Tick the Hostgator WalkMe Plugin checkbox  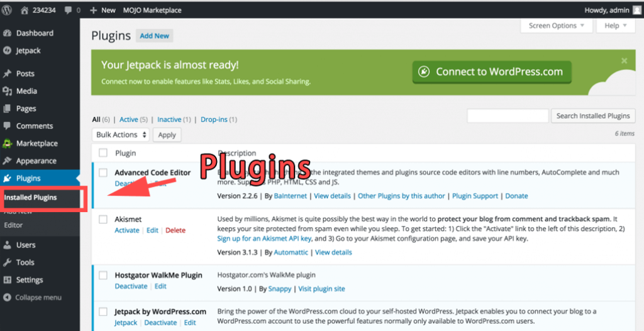click(103, 275)
